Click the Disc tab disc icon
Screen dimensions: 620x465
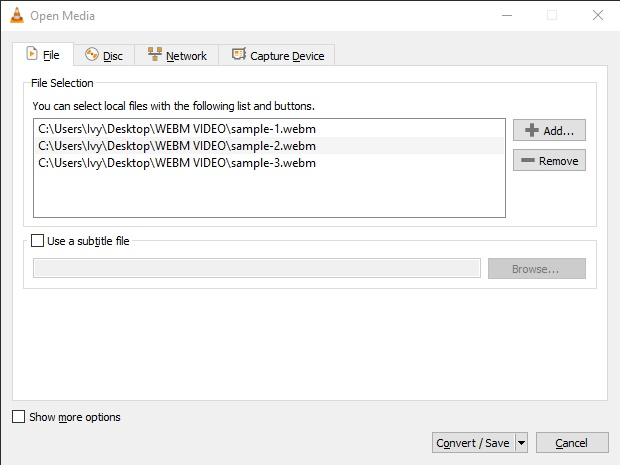click(92, 54)
